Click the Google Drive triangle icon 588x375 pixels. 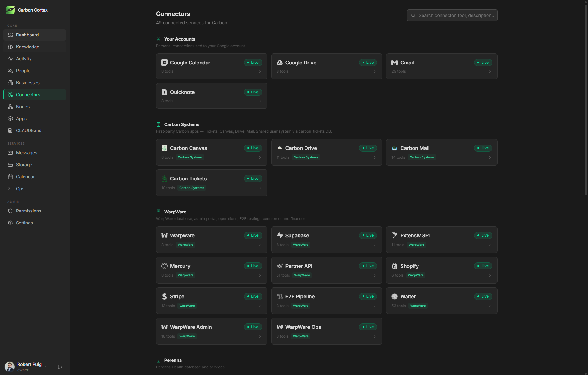(x=279, y=63)
